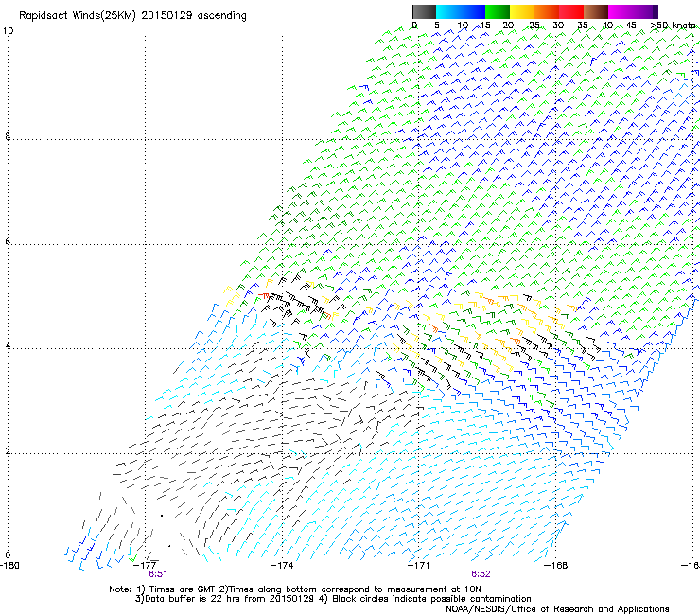
Task: Click the purple '6:51' time label
Action: (158, 574)
